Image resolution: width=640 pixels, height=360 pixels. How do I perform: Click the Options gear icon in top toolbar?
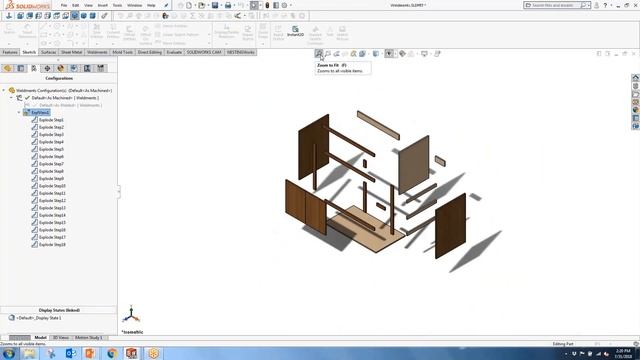pos(284,5)
